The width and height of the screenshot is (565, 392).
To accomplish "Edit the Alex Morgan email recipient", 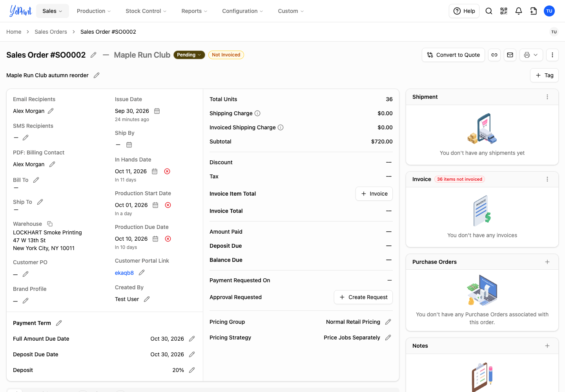I will [x=51, y=111].
